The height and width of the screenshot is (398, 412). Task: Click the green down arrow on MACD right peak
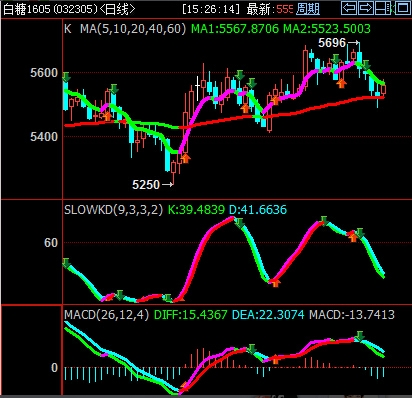point(359,336)
